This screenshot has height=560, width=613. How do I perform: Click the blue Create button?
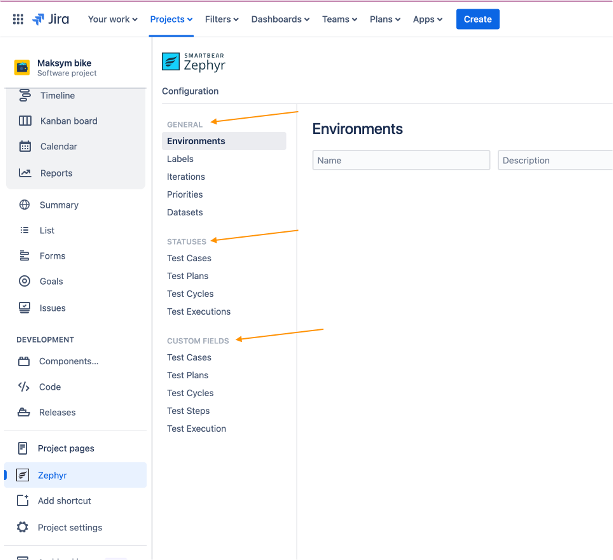(477, 19)
